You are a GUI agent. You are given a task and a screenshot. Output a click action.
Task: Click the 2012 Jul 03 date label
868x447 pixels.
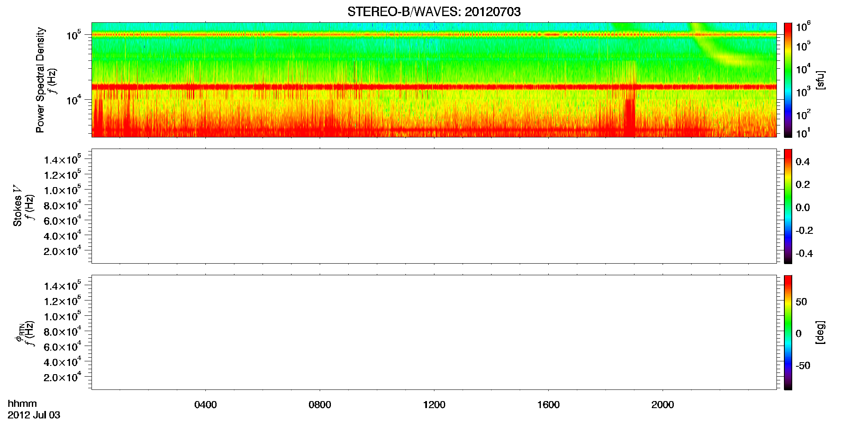pyautogui.click(x=34, y=415)
